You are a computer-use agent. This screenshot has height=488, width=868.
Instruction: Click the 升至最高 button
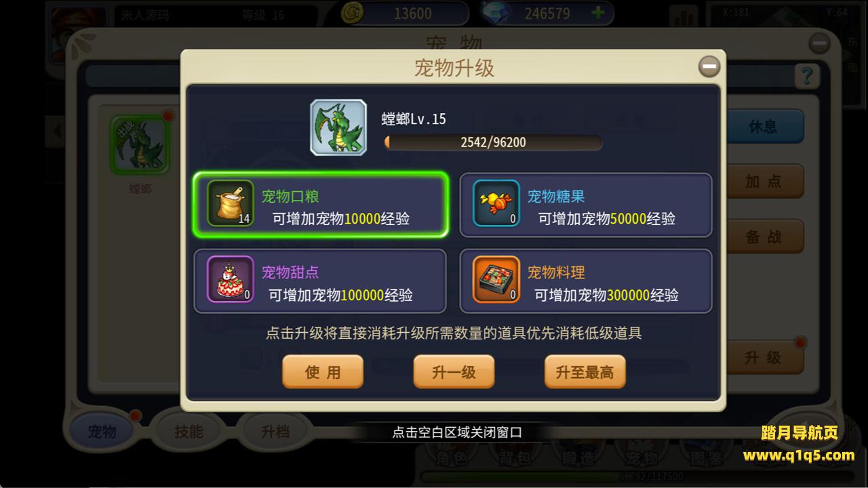click(585, 372)
